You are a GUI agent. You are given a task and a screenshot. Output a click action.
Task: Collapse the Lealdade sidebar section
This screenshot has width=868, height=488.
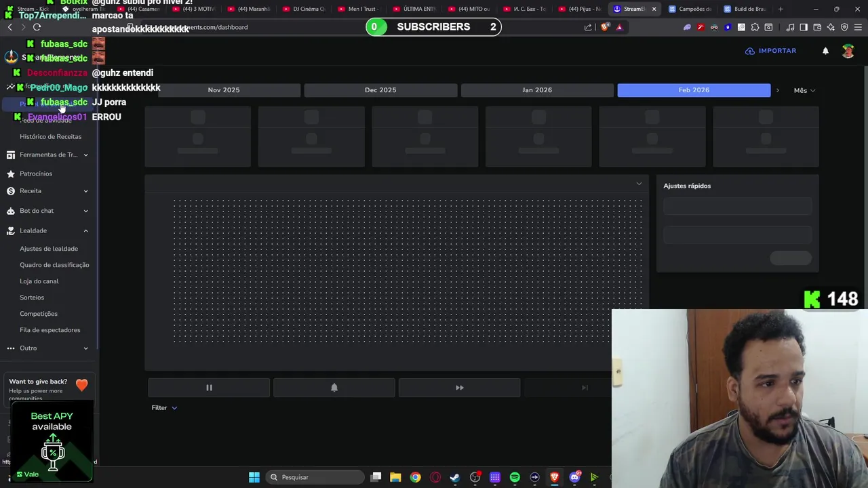coord(47,230)
